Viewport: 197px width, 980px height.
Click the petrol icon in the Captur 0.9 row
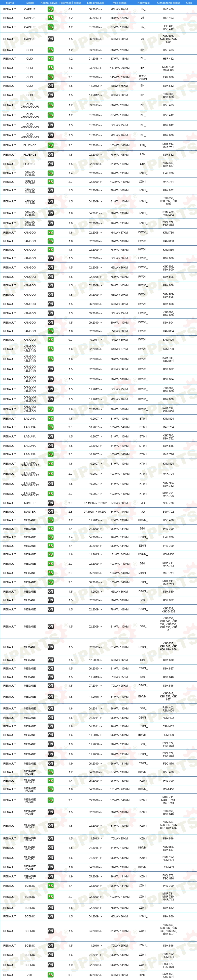pos(50,9)
